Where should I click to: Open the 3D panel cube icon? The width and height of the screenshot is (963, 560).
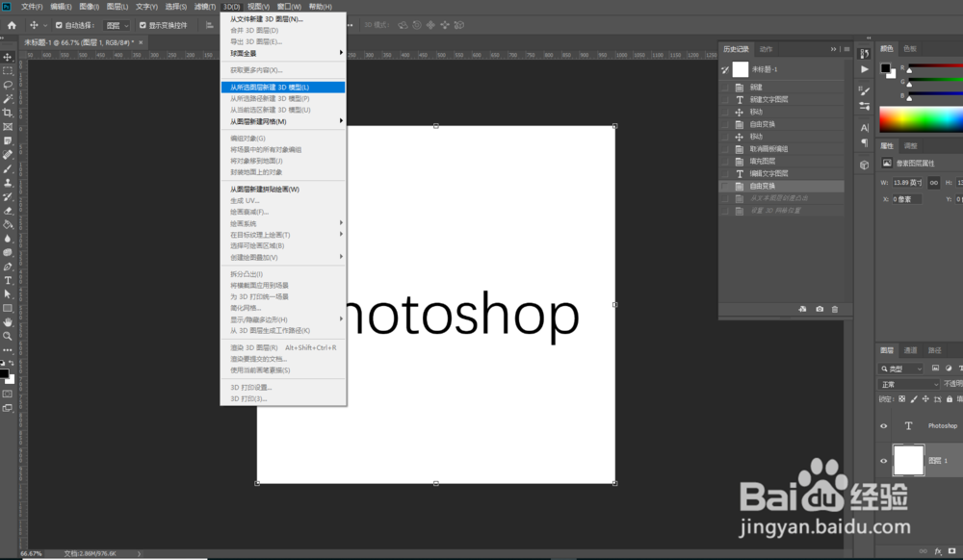pyautogui.click(x=864, y=165)
